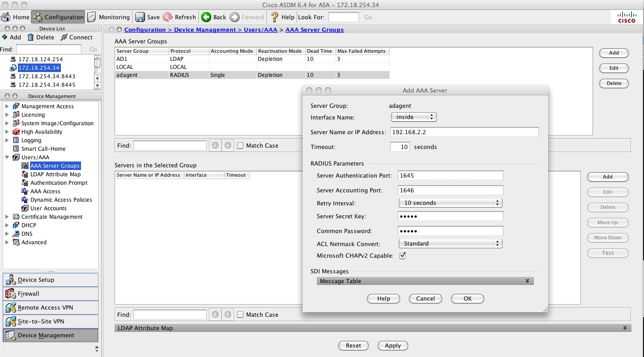Screen dimensions: 644x357
Task: Navigate Back with green arrow
Action: pos(206,17)
